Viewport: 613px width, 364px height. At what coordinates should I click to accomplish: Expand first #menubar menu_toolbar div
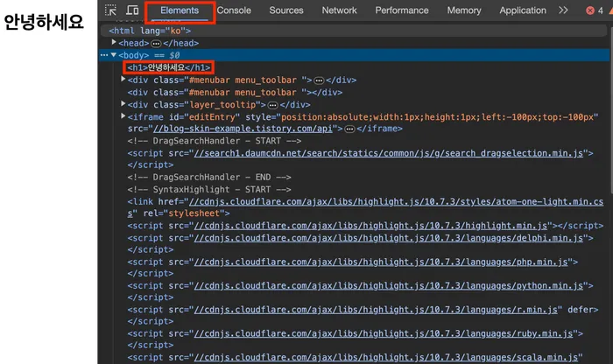click(x=123, y=80)
